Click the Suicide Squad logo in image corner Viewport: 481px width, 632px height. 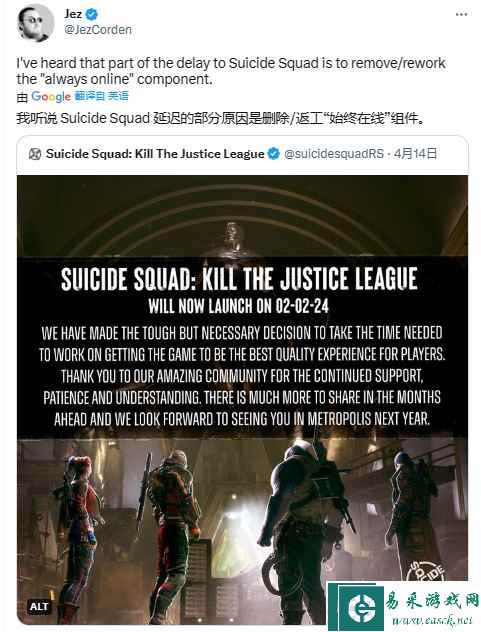[x=427, y=570]
